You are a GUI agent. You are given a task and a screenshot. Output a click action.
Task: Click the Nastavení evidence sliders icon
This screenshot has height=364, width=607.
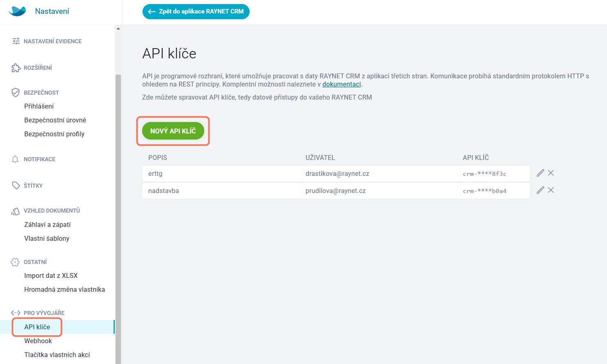16,41
